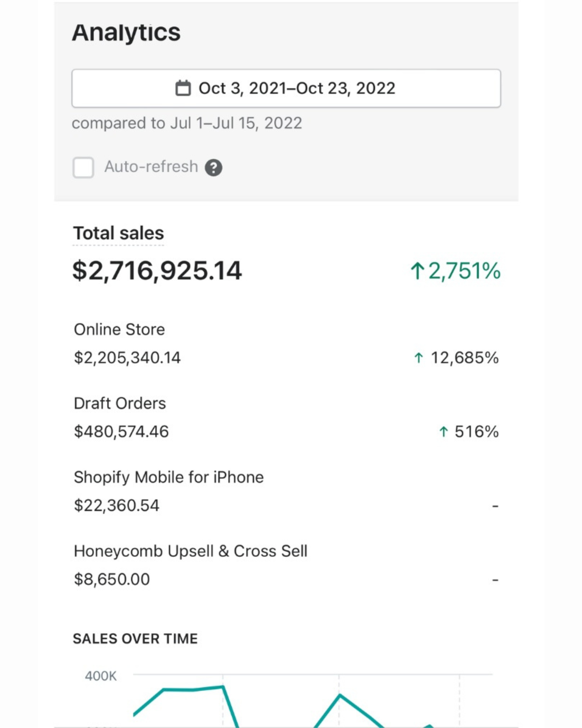Click the up arrow next to 12,685%
Screen dimensions: 582x728
418,358
